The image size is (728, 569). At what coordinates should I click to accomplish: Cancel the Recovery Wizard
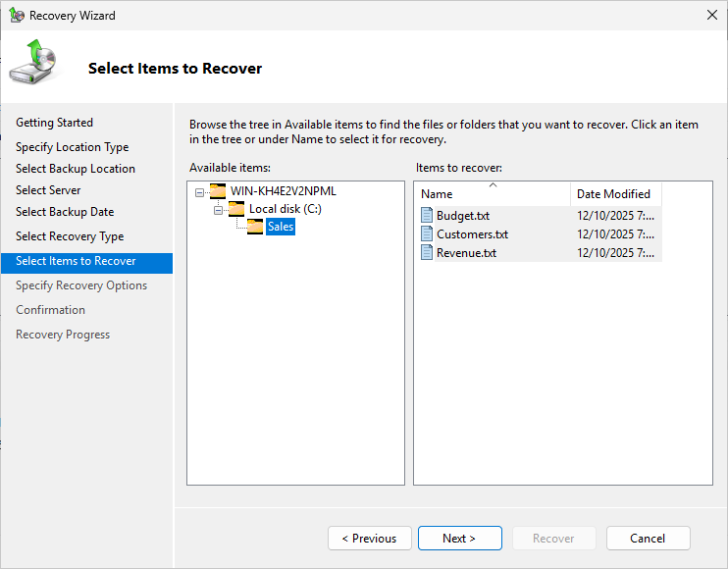tap(648, 538)
